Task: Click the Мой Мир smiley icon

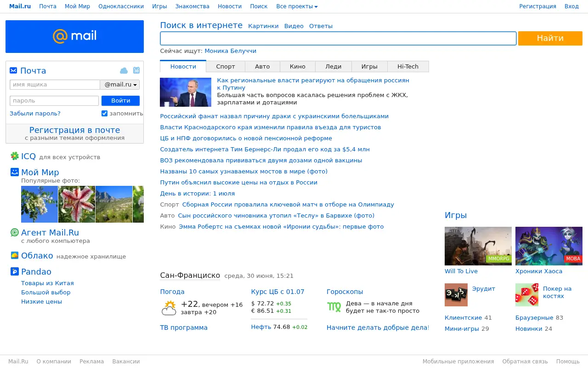Action: click(x=15, y=172)
